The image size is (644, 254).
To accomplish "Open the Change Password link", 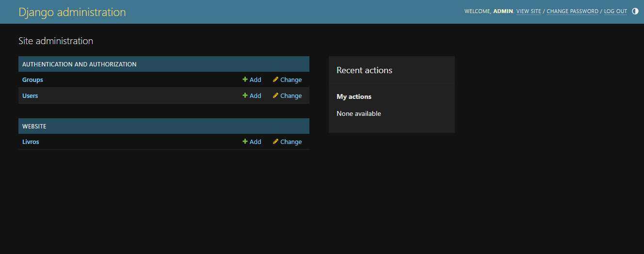I will point(572,11).
